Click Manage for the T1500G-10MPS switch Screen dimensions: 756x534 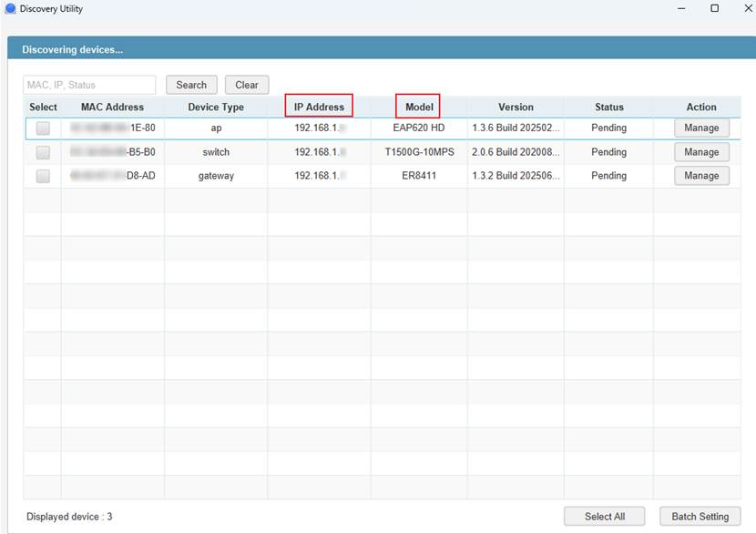701,152
